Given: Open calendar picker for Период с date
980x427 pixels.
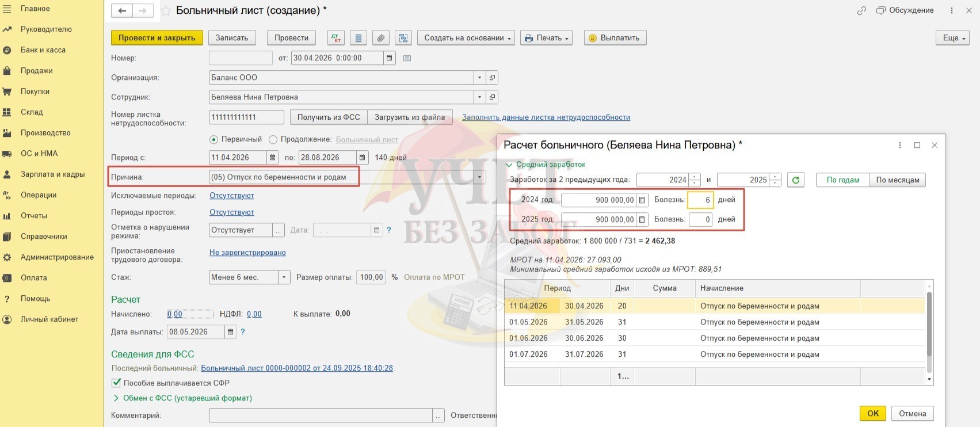Looking at the screenshot, I should pyautogui.click(x=272, y=158).
